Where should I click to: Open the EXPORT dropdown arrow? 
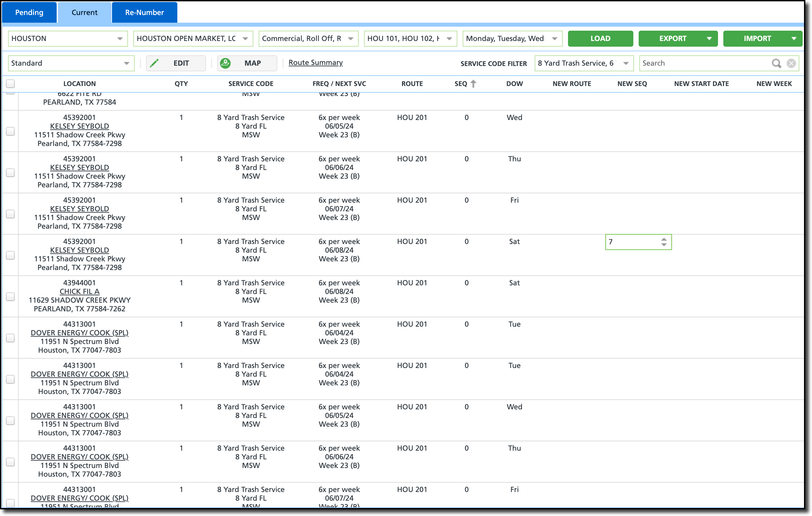(x=709, y=38)
